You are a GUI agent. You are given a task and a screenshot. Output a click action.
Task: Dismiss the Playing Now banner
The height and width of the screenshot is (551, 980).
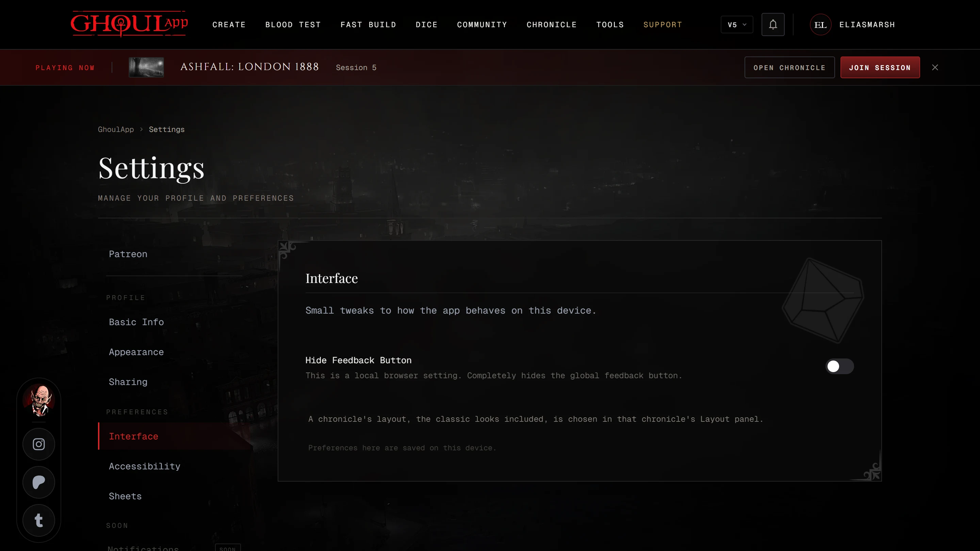click(x=935, y=67)
